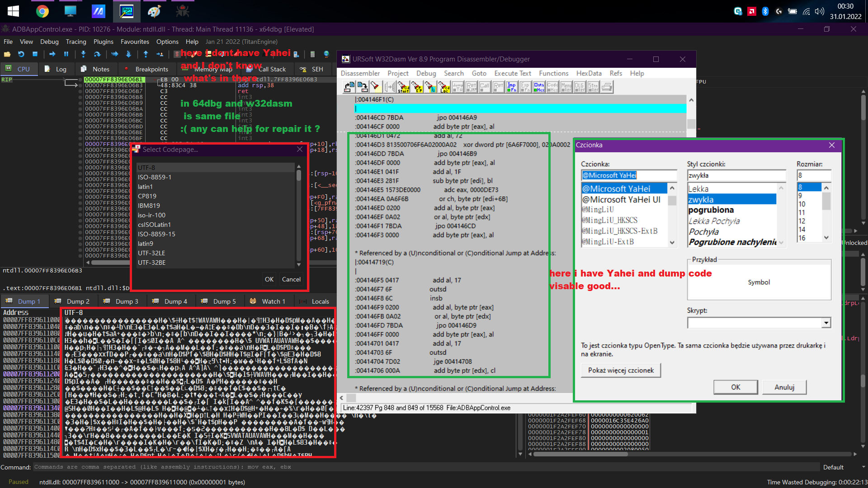Expand the Skrypt dropdown in the font dialog
The width and height of the screenshot is (868, 488).
pos(826,323)
